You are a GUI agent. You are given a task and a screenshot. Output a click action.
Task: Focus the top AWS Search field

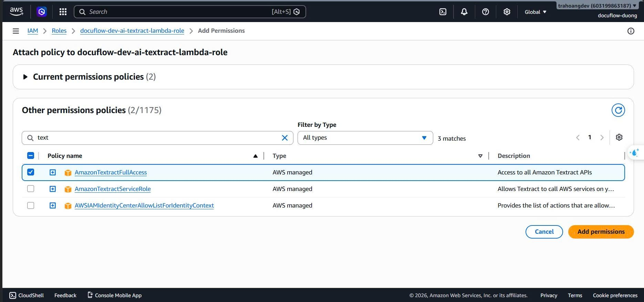190,12
